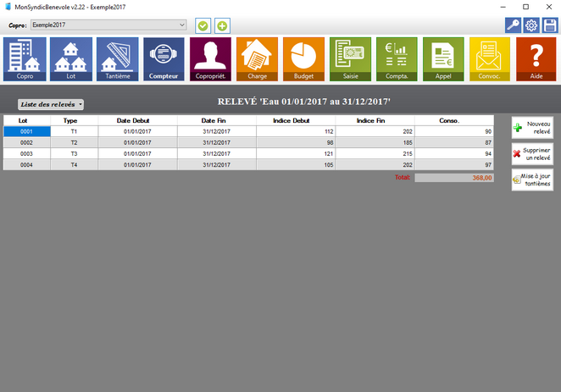Open the Appel module tile
561x392 pixels.
(443, 59)
